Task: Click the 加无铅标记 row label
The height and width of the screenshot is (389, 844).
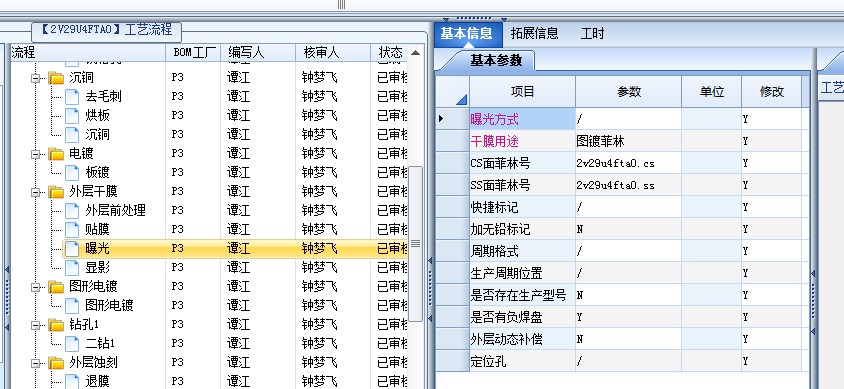Action: [500, 229]
